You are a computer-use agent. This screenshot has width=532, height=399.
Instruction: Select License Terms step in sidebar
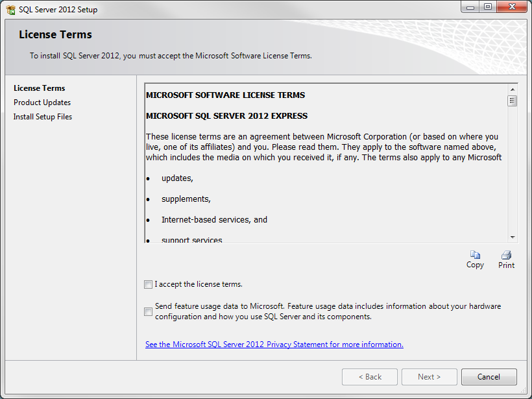click(x=40, y=88)
